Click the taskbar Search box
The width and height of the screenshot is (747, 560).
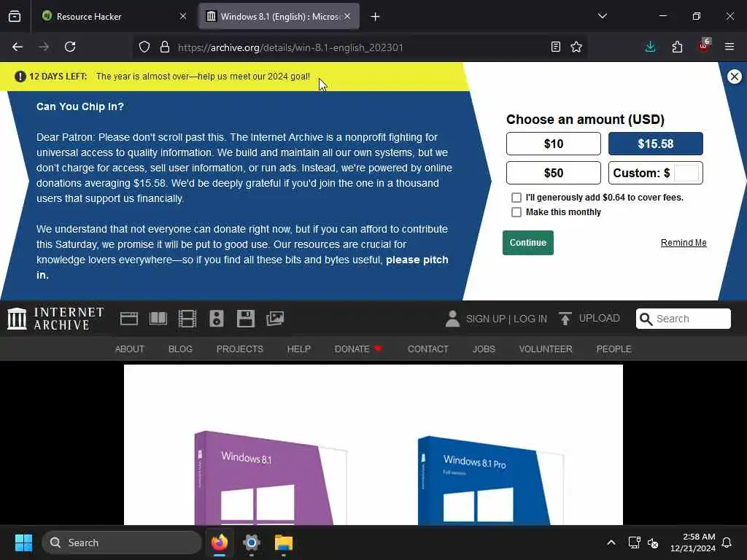(x=122, y=542)
